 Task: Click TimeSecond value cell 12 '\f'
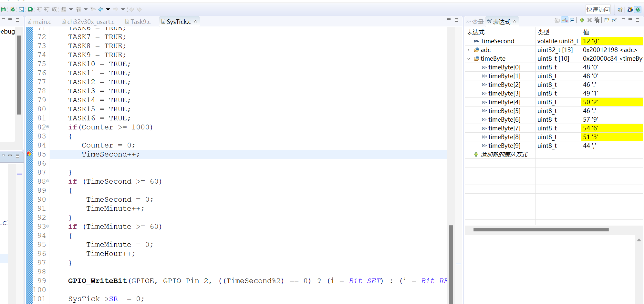click(x=612, y=41)
